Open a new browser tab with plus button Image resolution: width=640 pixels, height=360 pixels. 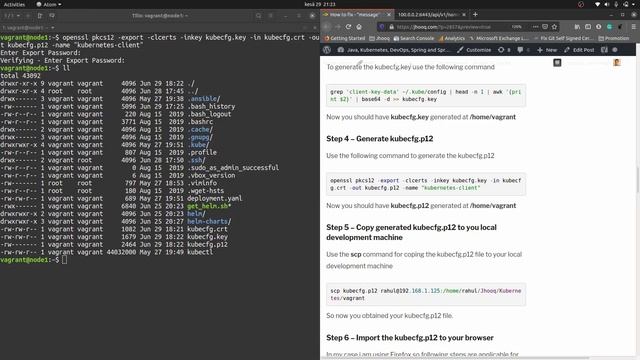pyautogui.click(x=475, y=14)
